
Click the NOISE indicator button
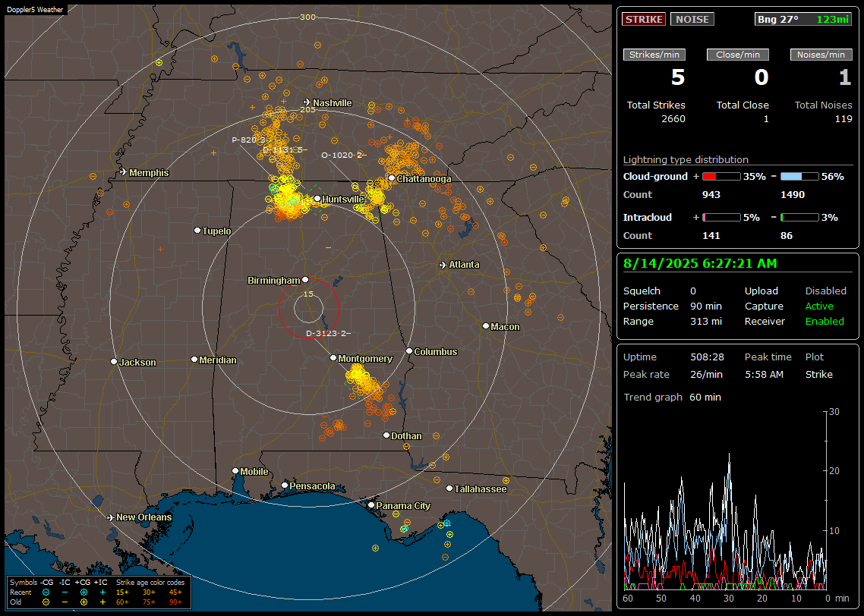(692, 19)
